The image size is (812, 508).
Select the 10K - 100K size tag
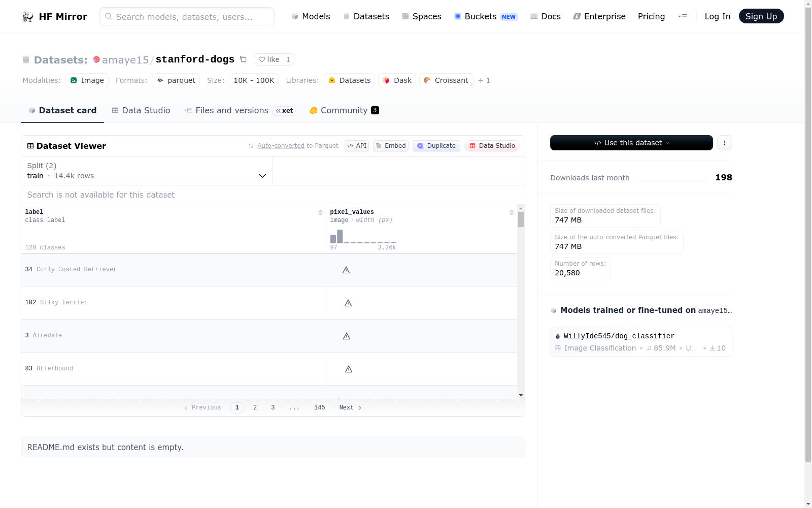pyautogui.click(x=254, y=80)
